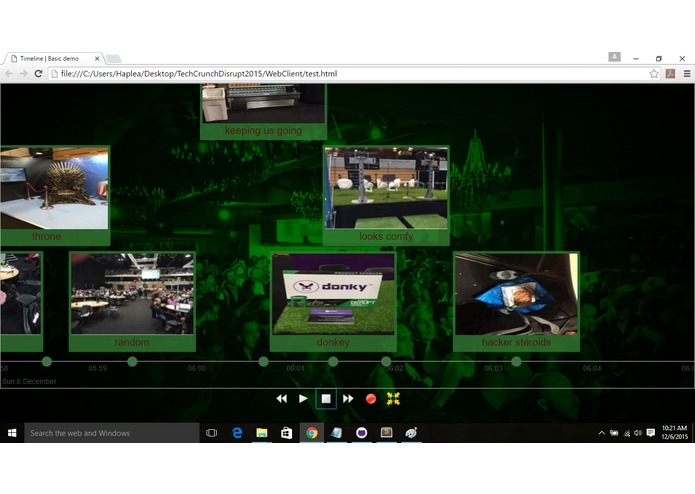The width and height of the screenshot is (695, 494).
Task: Click the yellow fit-all arrows icon
Action: 393,399
